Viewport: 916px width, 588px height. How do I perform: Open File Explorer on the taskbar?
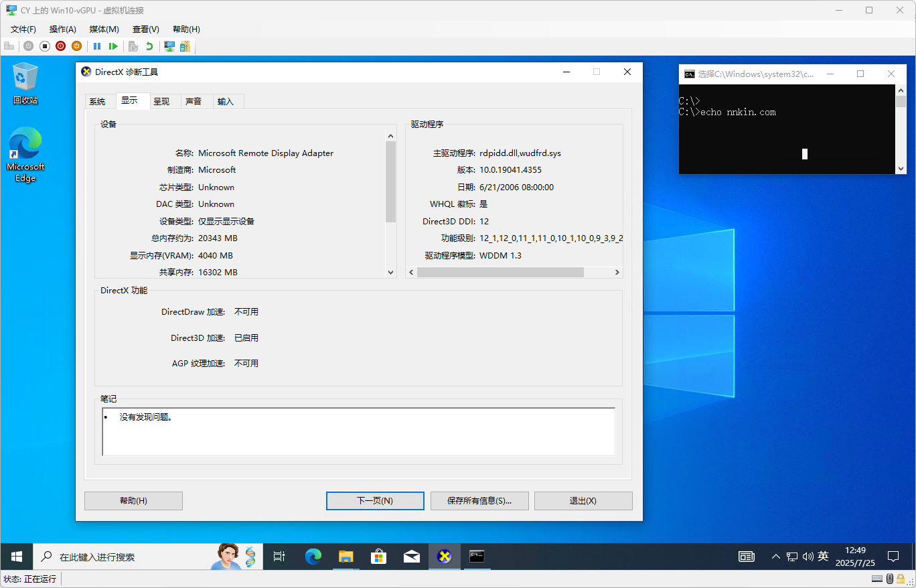tap(346, 557)
